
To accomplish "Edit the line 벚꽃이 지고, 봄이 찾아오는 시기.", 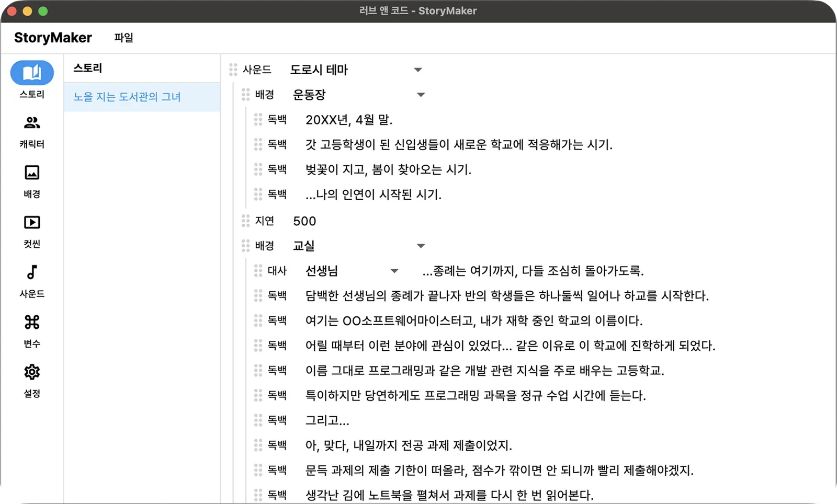I will click(388, 169).
